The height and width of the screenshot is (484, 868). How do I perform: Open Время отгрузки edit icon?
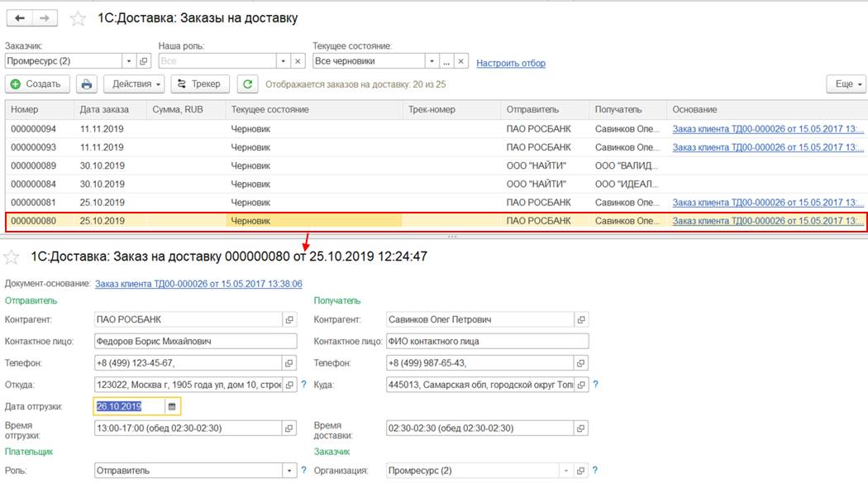(x=289, y=428)
